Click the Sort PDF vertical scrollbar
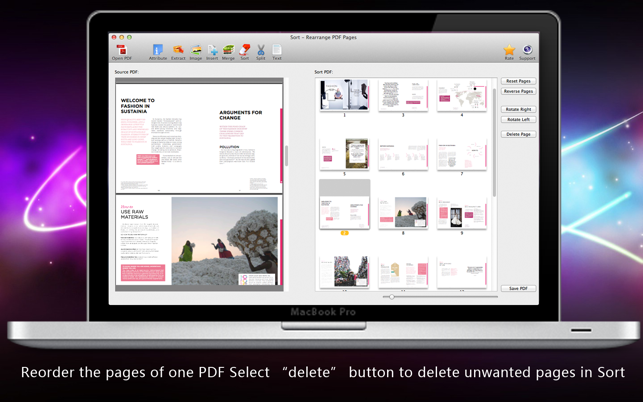Image resolution: width=643 pixels, height=402 pixels. pyautogui.click(x=494, y=142)
